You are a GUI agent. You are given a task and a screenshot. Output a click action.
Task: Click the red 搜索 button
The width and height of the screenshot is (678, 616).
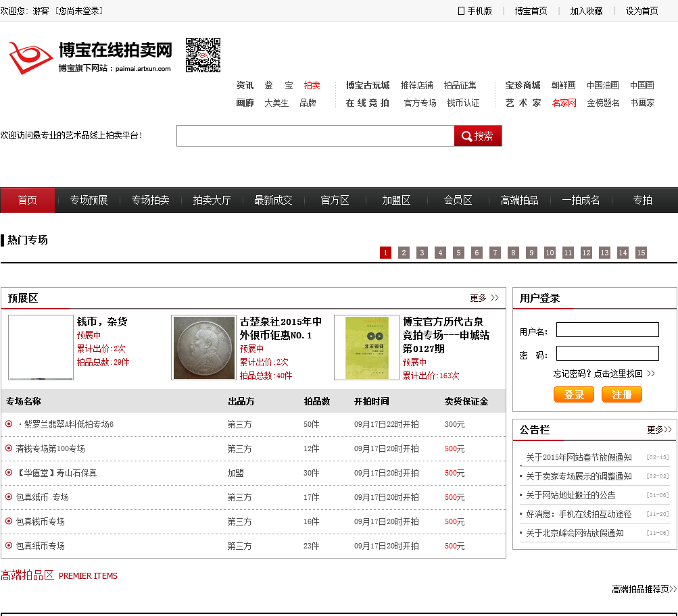pos(478,136)
